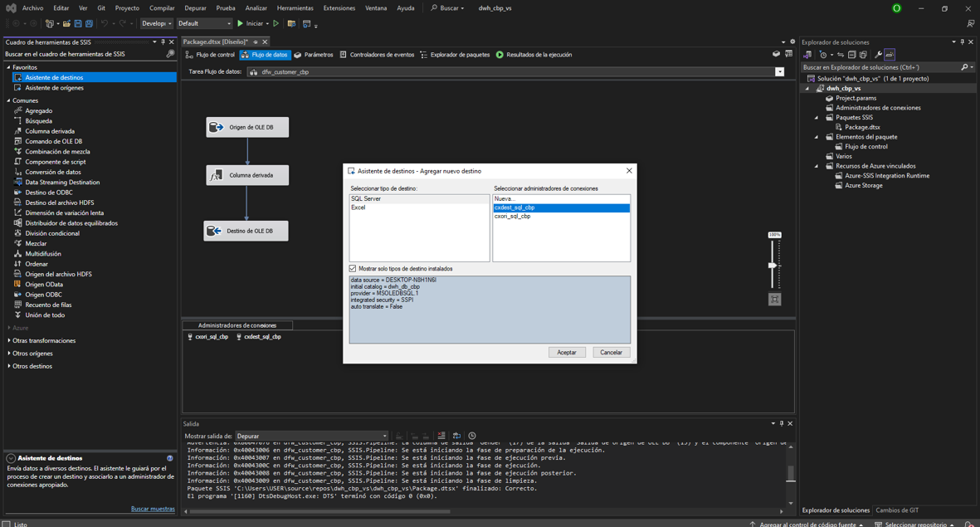The image size is (980, 527).
Task: Select cxori_sql_cbp connection manager in bottom tray
Action: point(207,337)
